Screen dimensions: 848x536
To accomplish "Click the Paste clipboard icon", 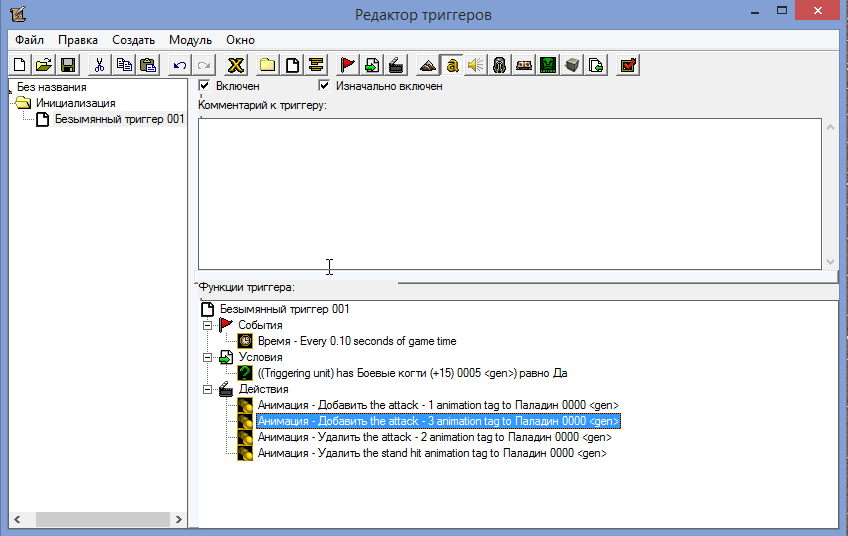I will point(148,65).
